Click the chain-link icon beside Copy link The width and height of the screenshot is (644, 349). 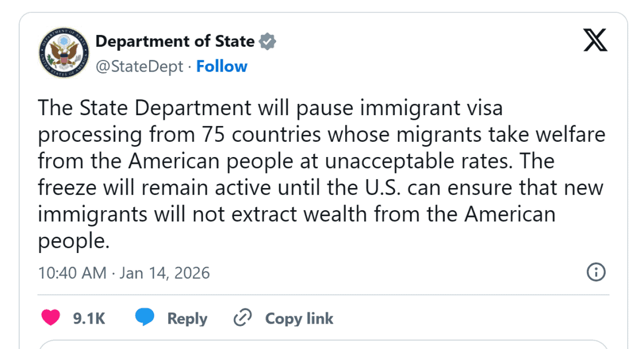[x=242, y=318]
